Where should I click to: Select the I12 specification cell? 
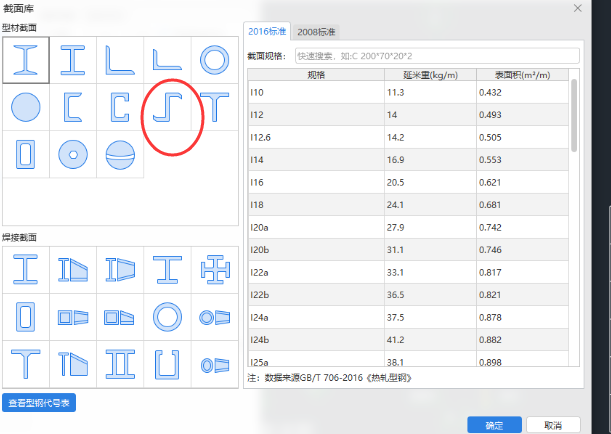click(316, 115)
